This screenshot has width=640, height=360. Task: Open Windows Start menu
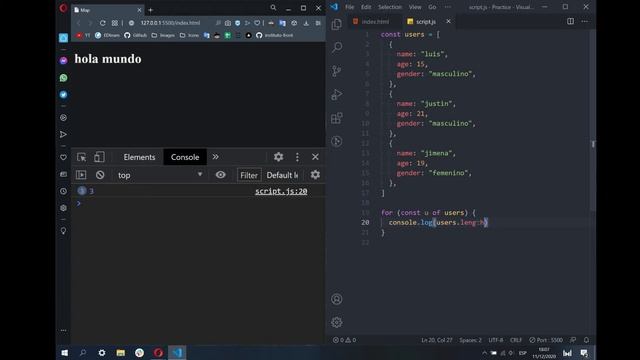tap(64, 353)
